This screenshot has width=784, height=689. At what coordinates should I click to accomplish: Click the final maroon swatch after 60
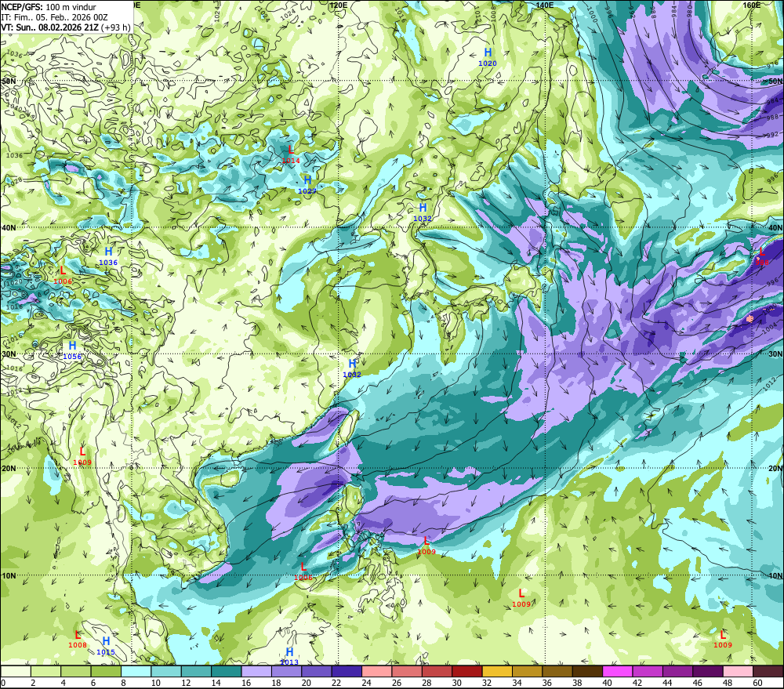coord(768,671)
